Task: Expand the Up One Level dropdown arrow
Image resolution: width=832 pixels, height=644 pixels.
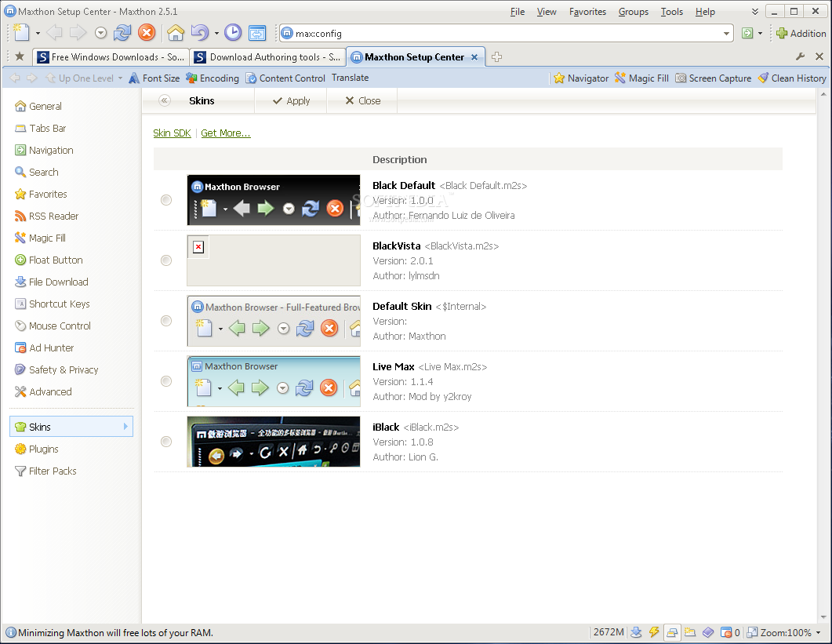Action: click(x=120, y=78)
